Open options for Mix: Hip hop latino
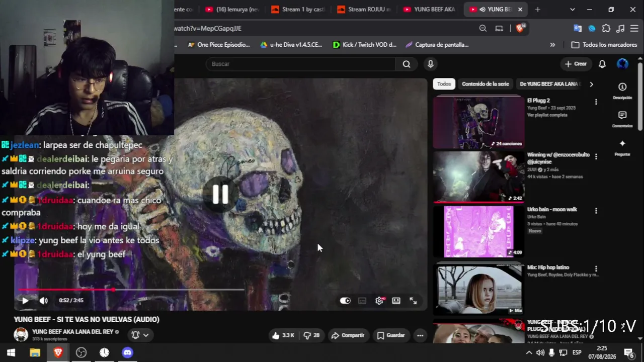 [x=596, y=269]
